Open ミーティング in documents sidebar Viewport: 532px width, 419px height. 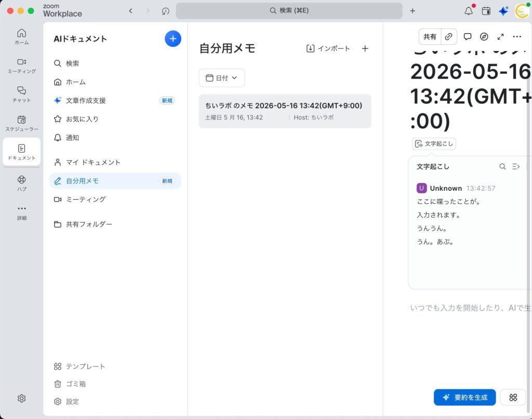[115, 199]
